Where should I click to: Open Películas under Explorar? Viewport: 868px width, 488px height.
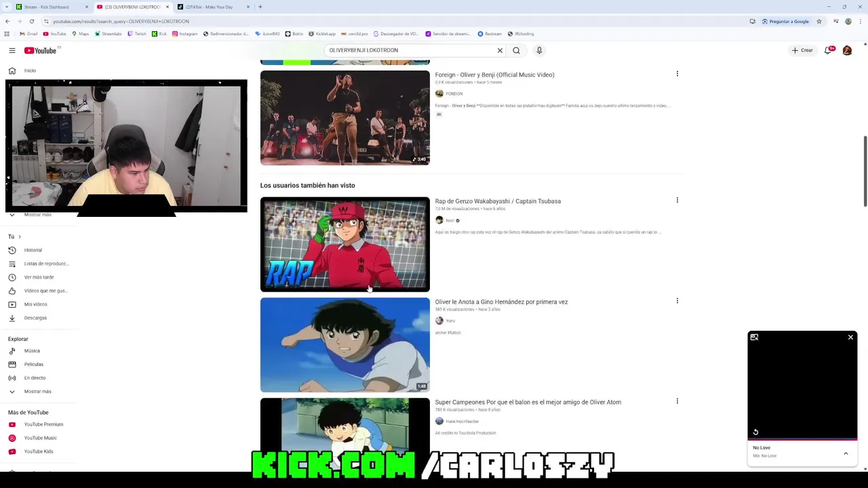pos(39,365)
